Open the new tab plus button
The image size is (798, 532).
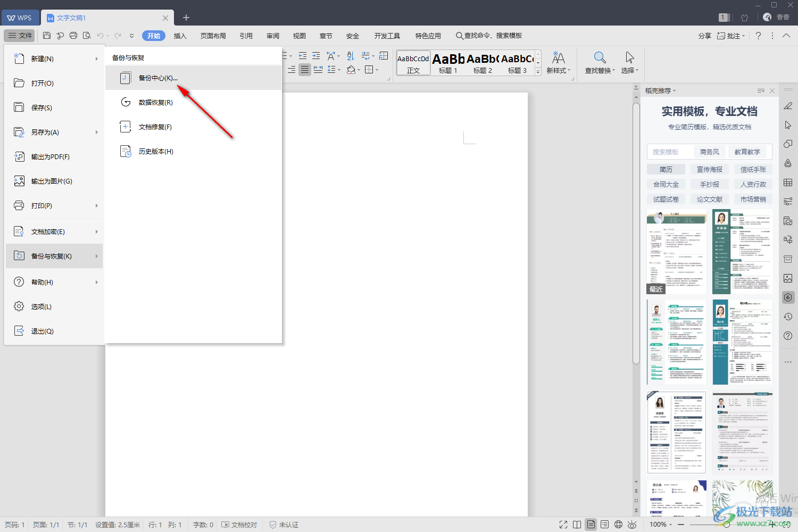point(186,18)
